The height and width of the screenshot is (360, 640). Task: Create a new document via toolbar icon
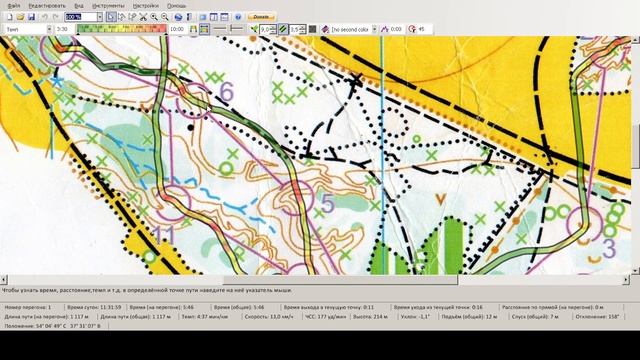click(10, 17)
